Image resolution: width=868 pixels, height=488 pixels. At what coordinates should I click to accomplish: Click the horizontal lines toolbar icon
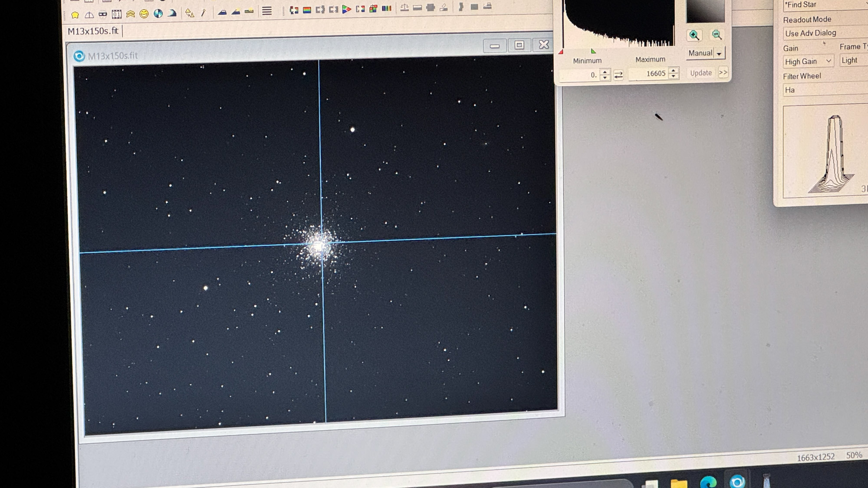point(267,11)
